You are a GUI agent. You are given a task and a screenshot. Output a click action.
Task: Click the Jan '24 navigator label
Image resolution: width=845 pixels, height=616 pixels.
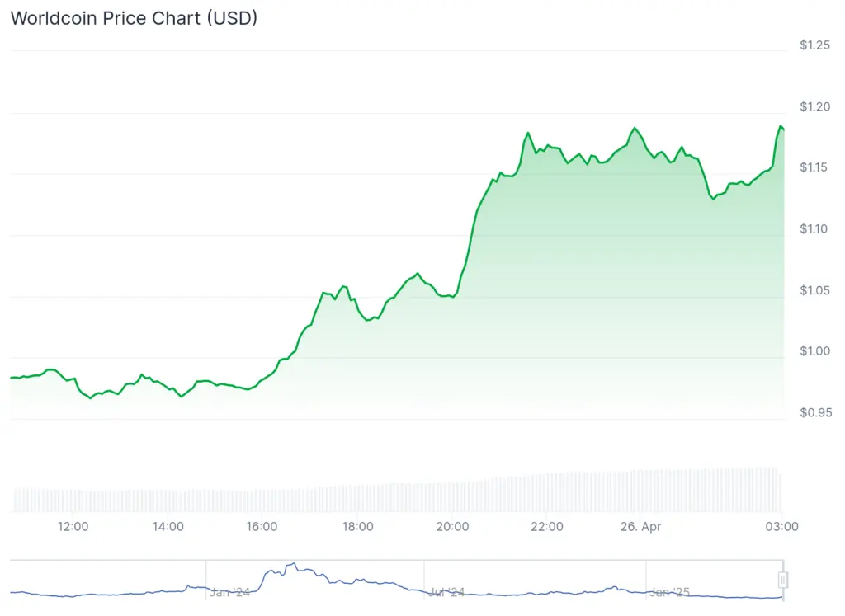[229, 592]
